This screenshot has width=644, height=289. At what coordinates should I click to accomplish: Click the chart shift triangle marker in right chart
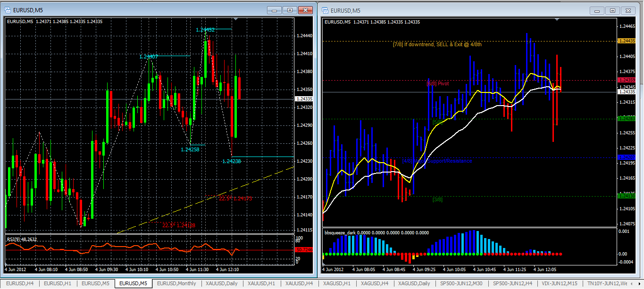tap(557, 20)
